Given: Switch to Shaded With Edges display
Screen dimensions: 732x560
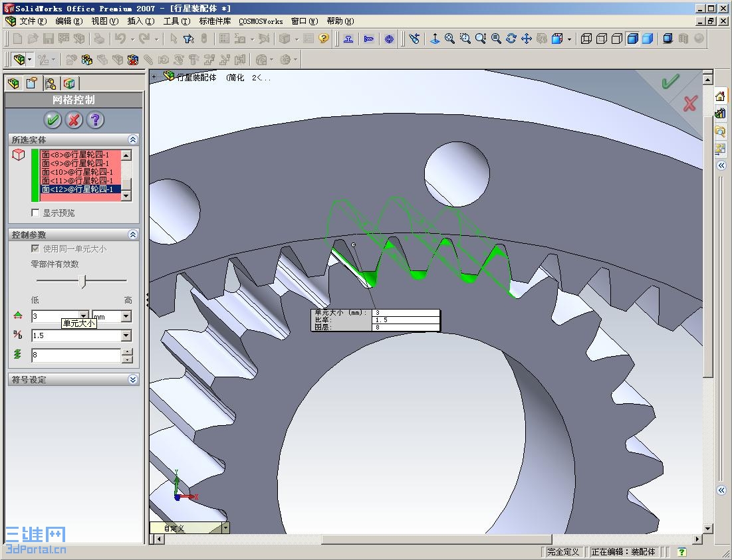Looking at the screenshot, I should [x=632, y=39].
